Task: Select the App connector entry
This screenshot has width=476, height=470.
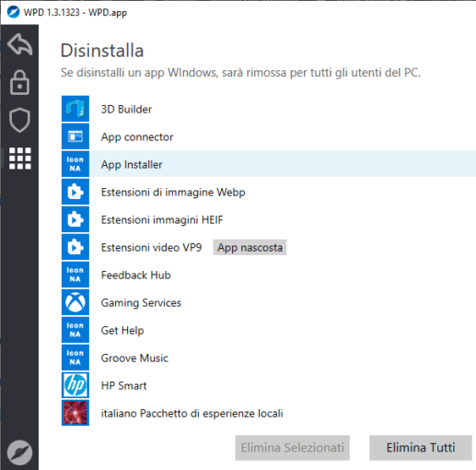Action: 137,137
